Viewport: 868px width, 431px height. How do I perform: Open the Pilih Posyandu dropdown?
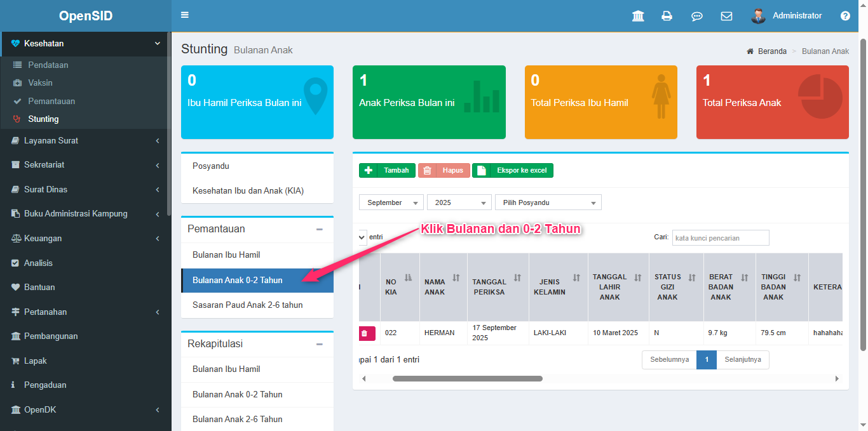coord(548,202)
